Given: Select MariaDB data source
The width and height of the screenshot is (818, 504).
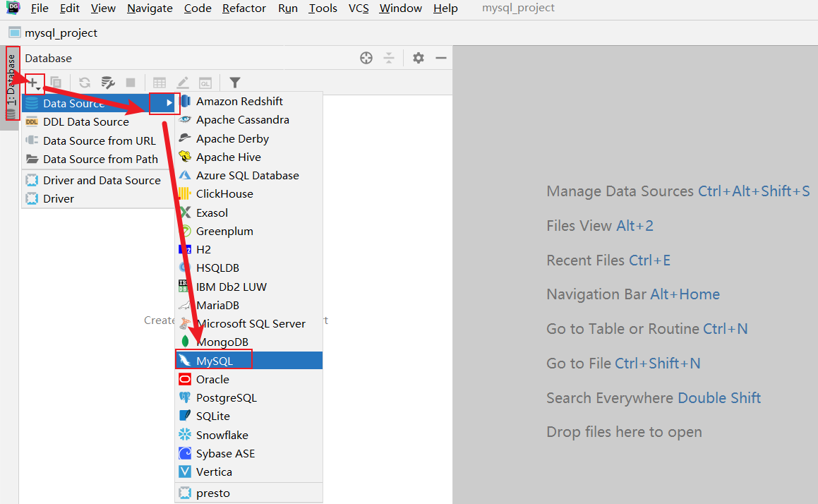Looking at the screenshot, I should point(249,305).
